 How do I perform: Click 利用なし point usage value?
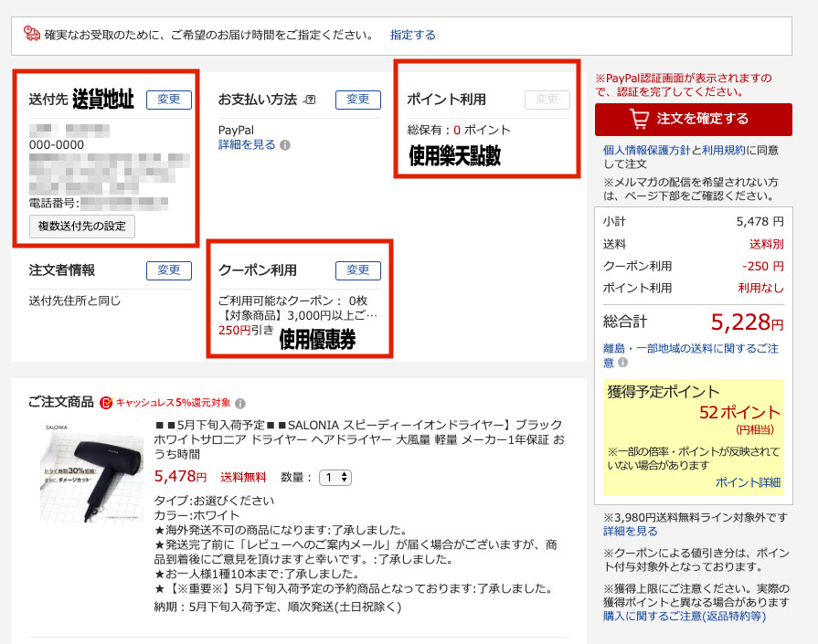[x=760, y=288]
